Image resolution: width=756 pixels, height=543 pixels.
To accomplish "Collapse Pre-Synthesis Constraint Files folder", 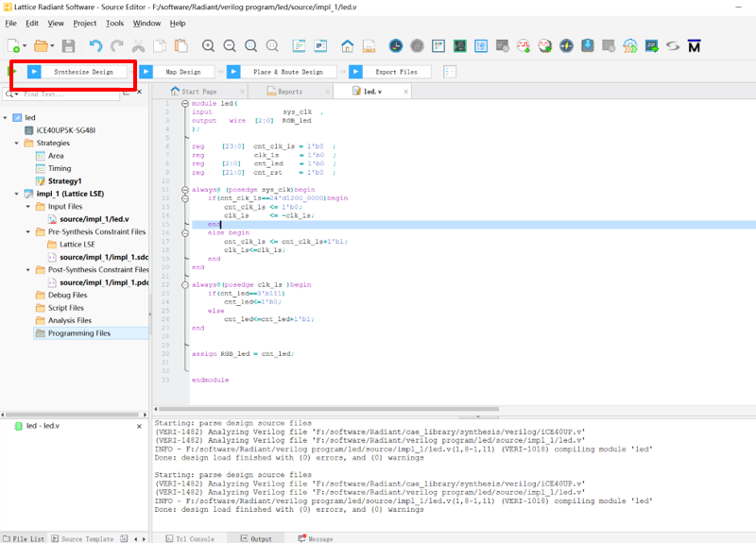I will (x=28, y=231).
